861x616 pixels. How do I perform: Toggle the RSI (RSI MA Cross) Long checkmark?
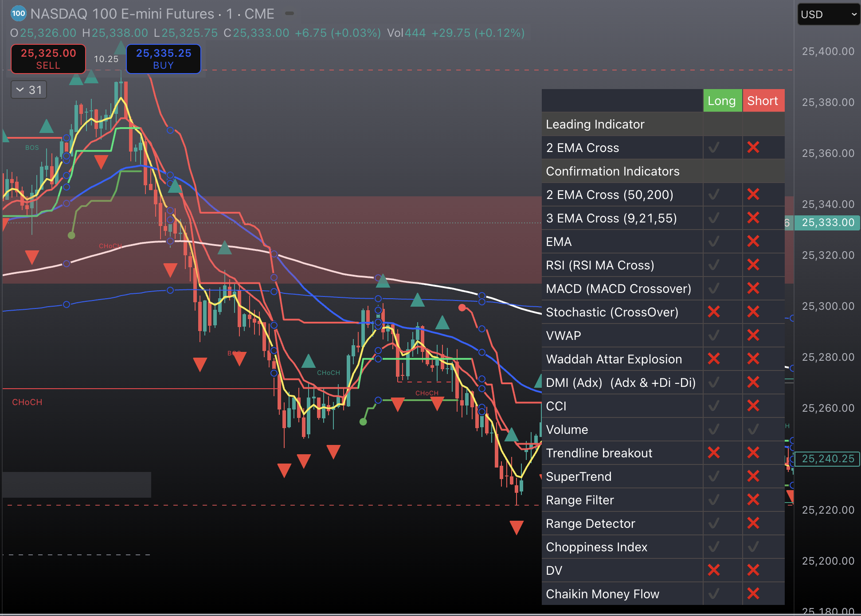[x=714, y=265]
